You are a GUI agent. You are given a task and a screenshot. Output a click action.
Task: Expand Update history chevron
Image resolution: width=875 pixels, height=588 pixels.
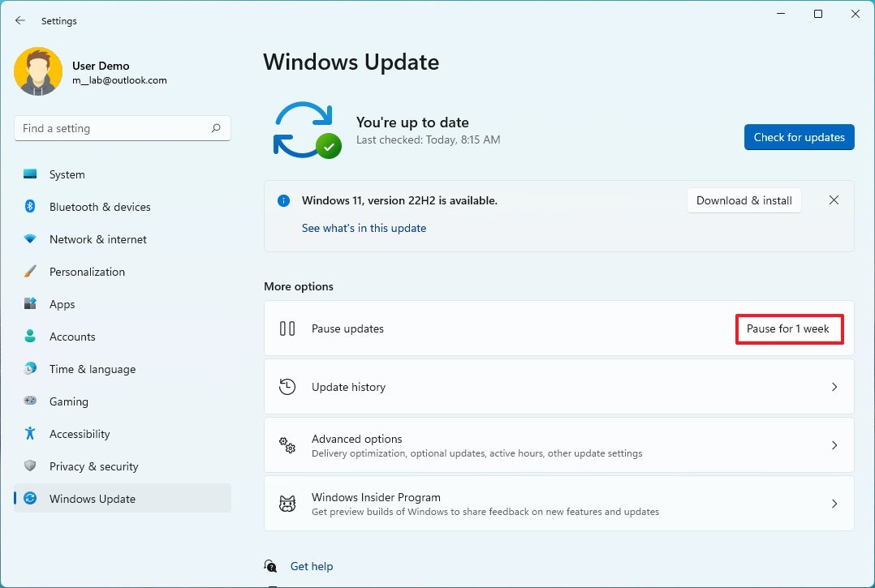834,387
